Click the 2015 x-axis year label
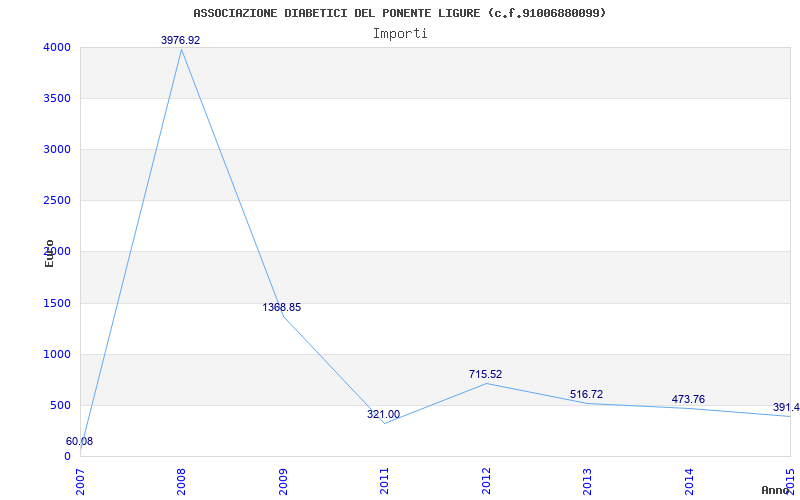800x500 pixels. coord(790,481)
